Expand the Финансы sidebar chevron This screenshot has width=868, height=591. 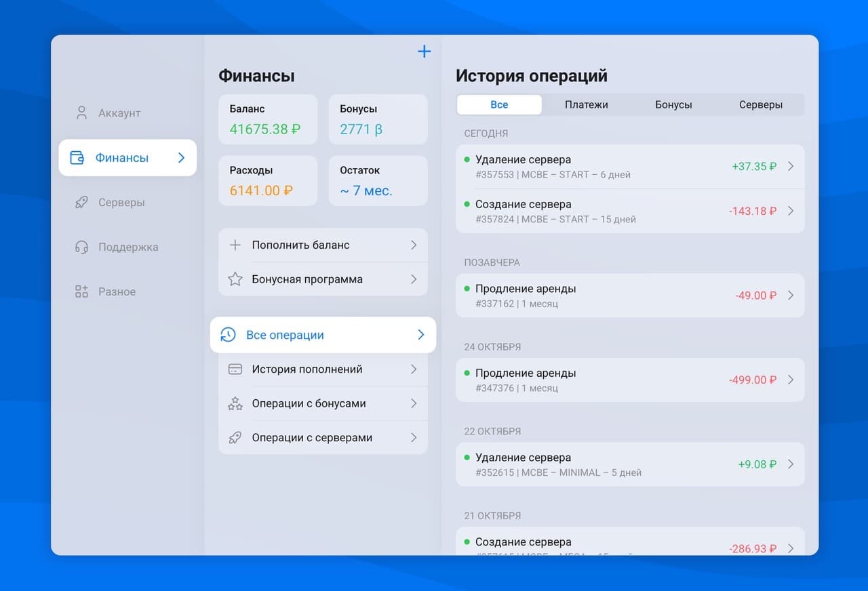180,157
